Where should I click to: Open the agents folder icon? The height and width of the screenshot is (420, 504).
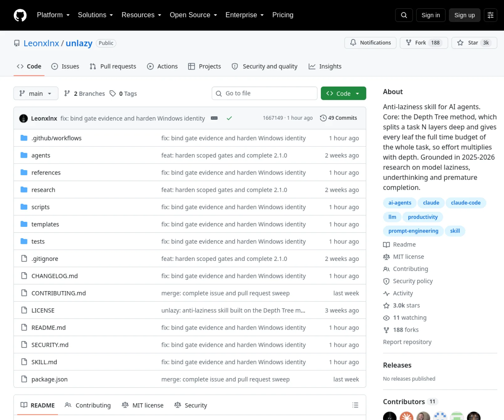24,155
